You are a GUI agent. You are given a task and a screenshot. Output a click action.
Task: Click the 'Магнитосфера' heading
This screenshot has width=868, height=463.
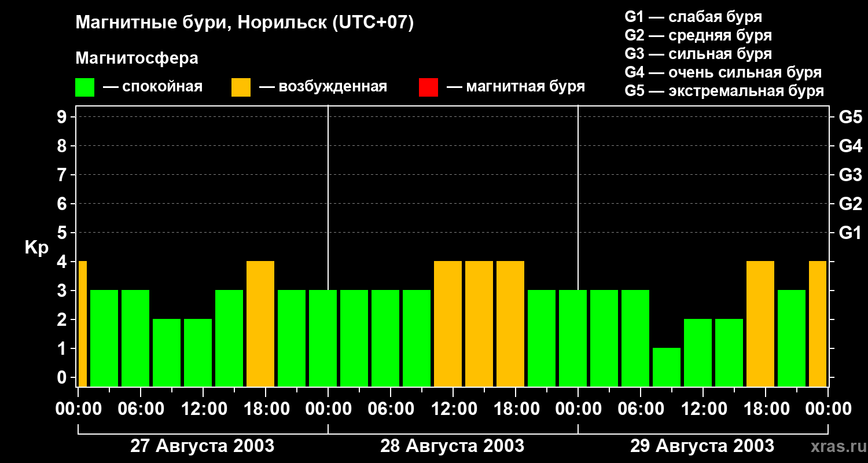click(x=137, y=58)
